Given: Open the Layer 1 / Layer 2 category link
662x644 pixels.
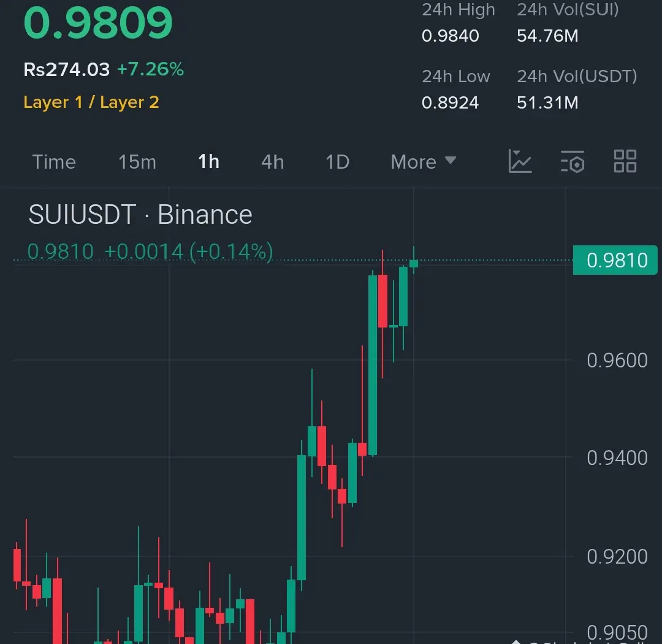Looking at the screenshot, I should point(91,102).
